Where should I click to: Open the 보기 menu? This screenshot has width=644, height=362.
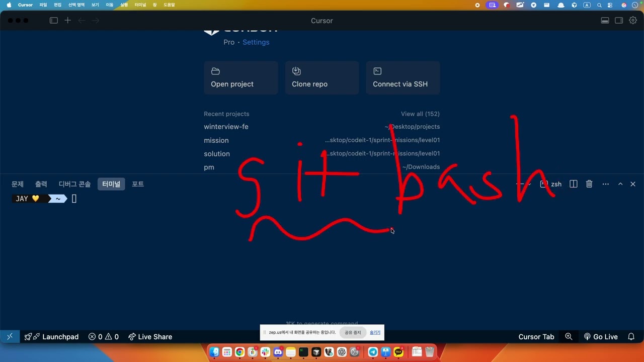[95, 5]
